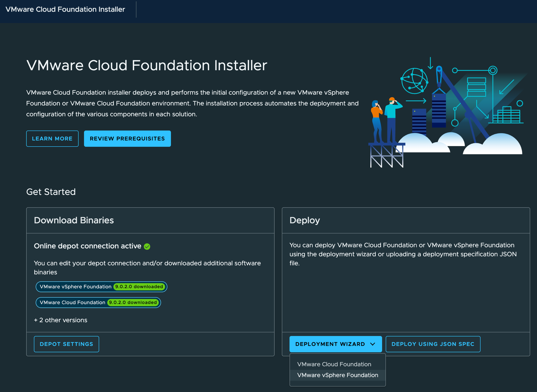Click Deploy Using JSON Spec button
The width and height of the screenshot is (537, 392).
coord(433,344)
